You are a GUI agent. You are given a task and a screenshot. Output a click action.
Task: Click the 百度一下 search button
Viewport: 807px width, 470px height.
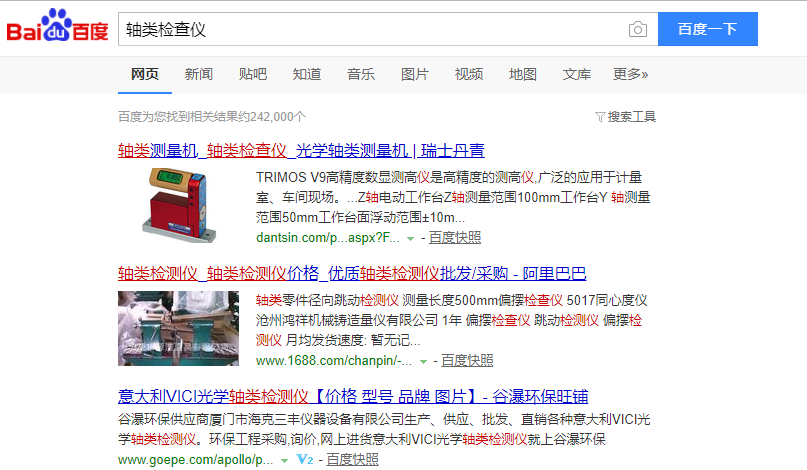pyautogui.click(x=708, y=29)
